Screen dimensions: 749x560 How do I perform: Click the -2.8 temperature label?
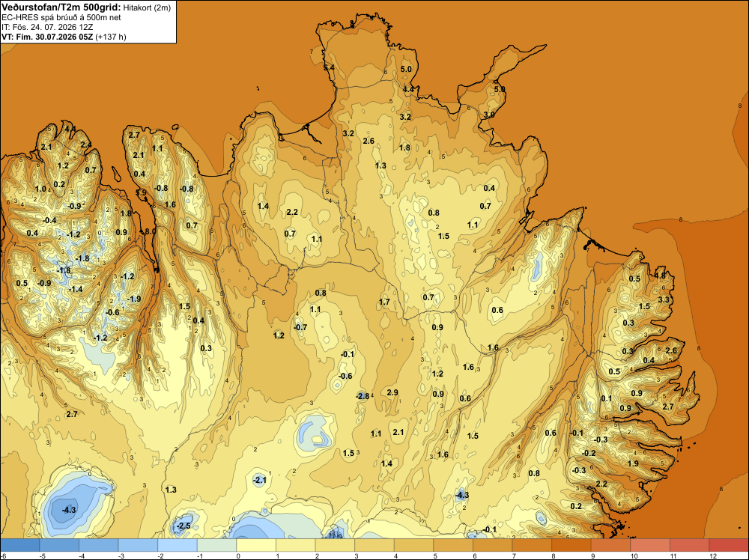363,396
